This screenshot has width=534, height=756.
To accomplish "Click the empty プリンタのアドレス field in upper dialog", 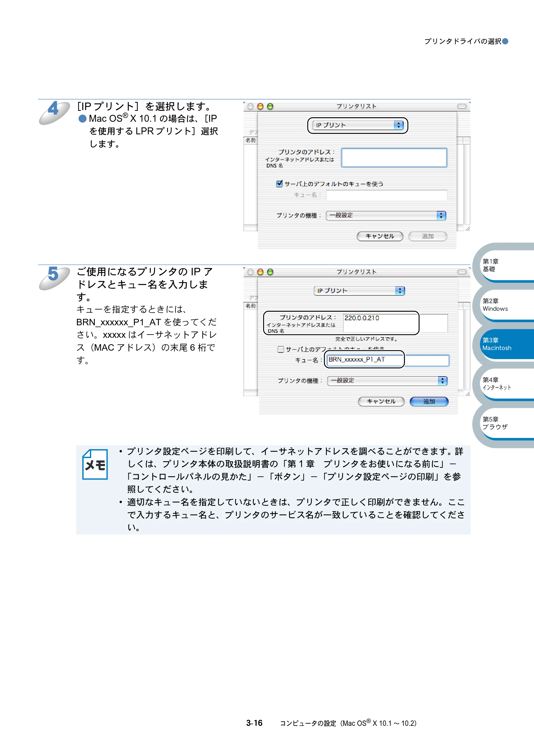I will (x=394, y=158).
